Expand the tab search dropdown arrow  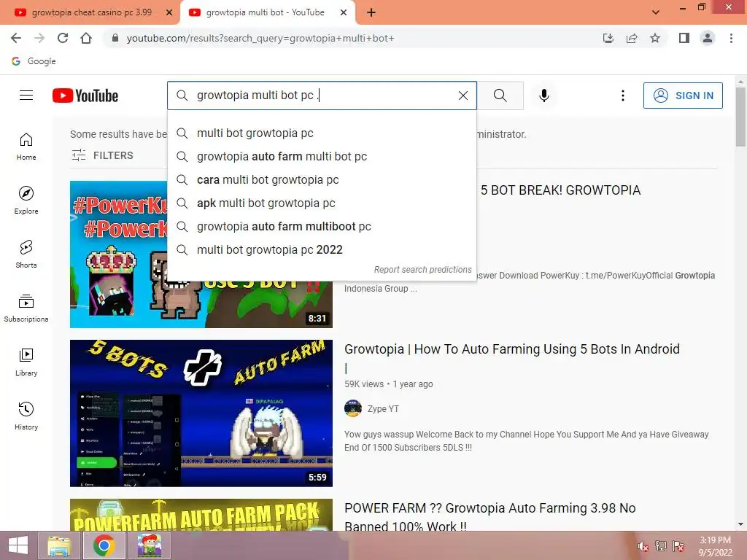tap(656, 12)
